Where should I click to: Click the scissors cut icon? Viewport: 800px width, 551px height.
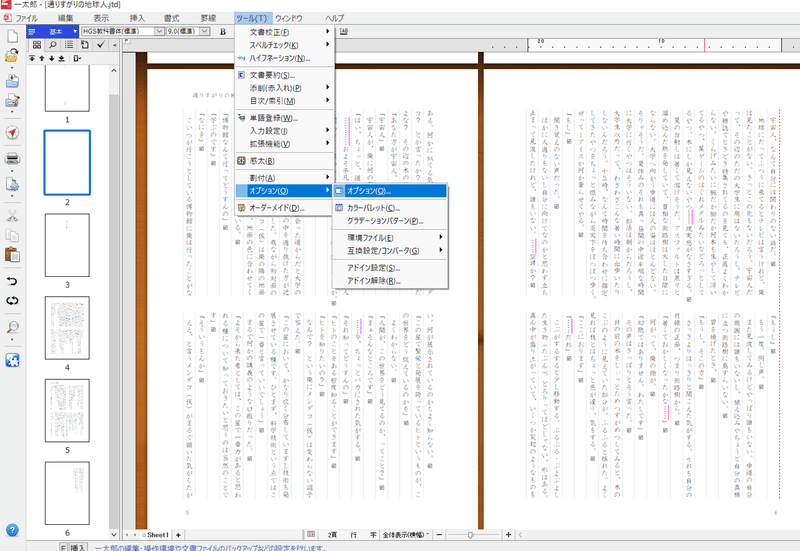pos(12,216)
